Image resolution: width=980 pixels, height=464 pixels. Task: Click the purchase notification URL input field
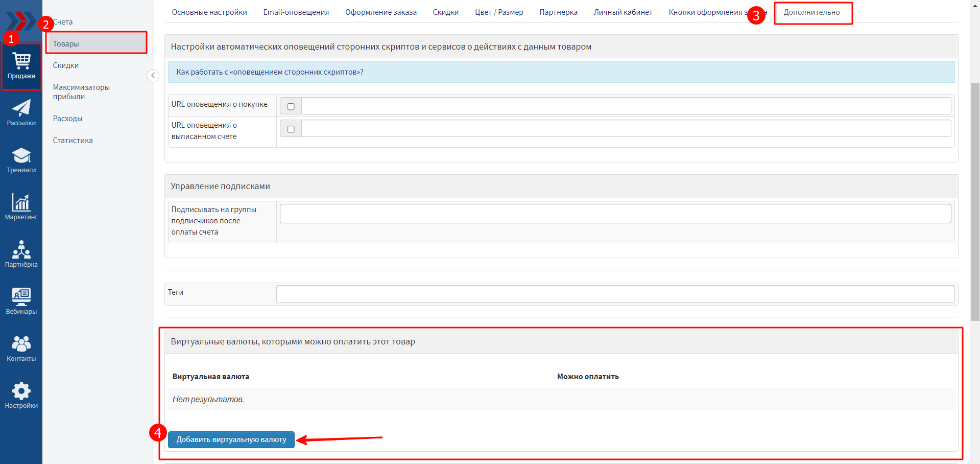(626, 106)
